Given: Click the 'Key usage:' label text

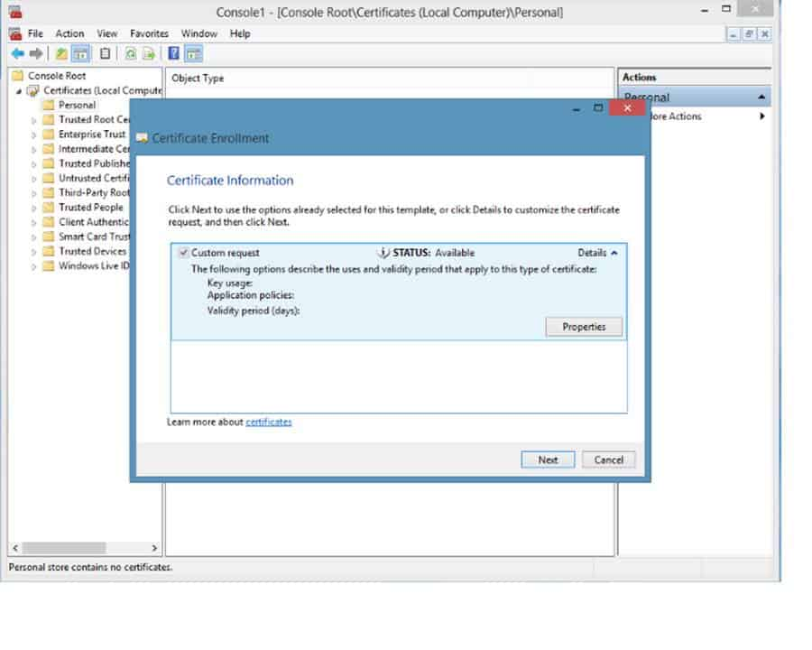Looking at the screenshot, I should pos(230,283).
